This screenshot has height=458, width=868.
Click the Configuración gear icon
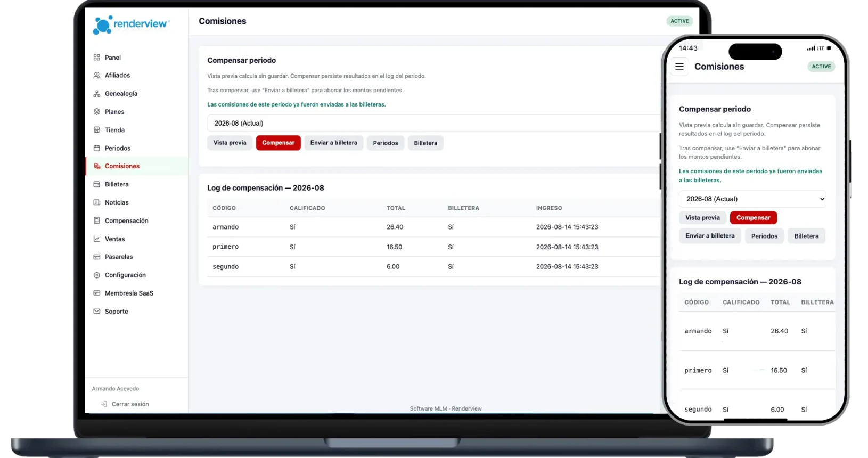click(x=97, y=275)
